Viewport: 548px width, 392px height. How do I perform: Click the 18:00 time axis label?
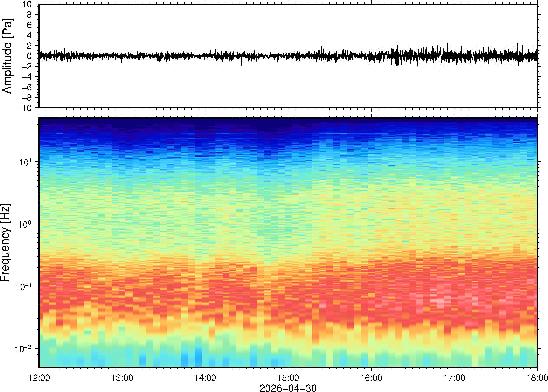point(537,378)
